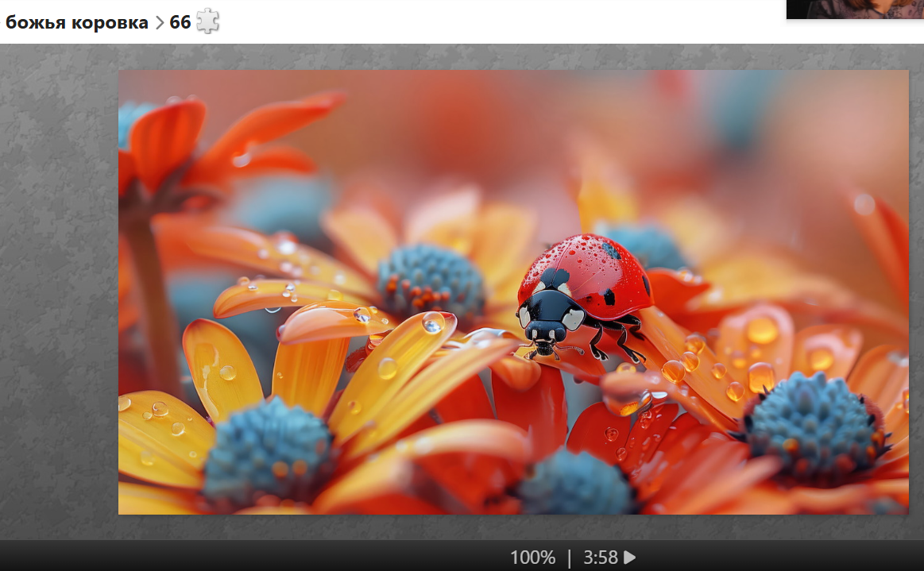
Task: Click the breadcrumb chevron arrow before 66
Action: coord(160,23)
